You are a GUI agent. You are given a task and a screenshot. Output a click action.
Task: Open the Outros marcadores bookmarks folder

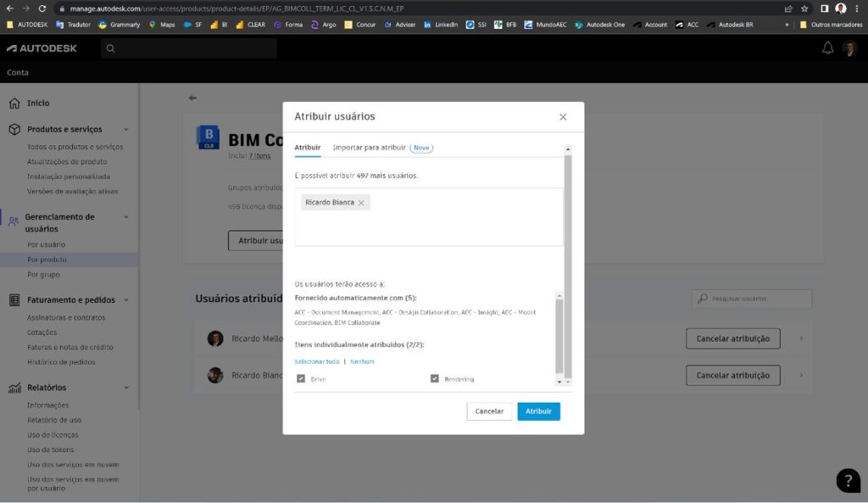click(x=831, y=25)
